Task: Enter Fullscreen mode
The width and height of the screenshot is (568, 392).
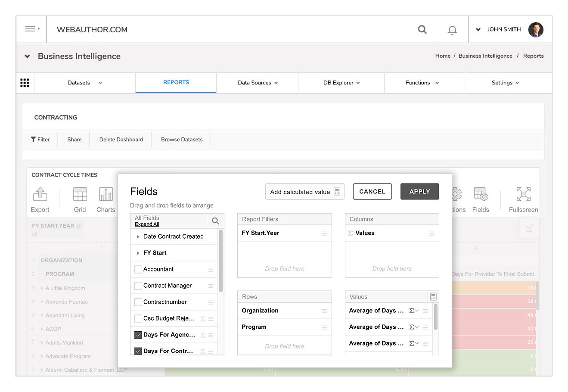Action: pyautogui.click(x=523, y=195)
